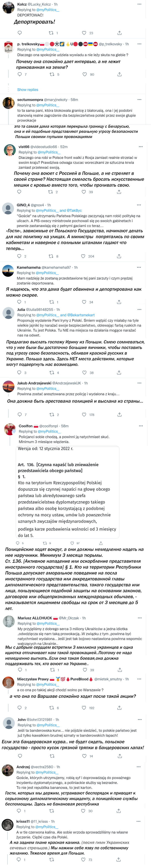Like Kamehameha's tweet
Viewport: 151px width, 868px height.
coord(84,302)
